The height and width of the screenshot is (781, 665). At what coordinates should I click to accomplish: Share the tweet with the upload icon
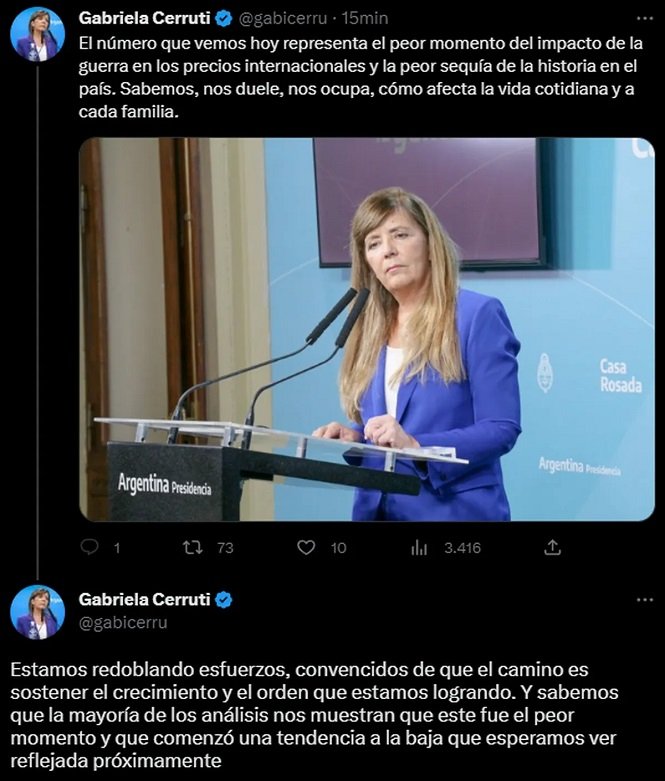[x=552, y=547]
